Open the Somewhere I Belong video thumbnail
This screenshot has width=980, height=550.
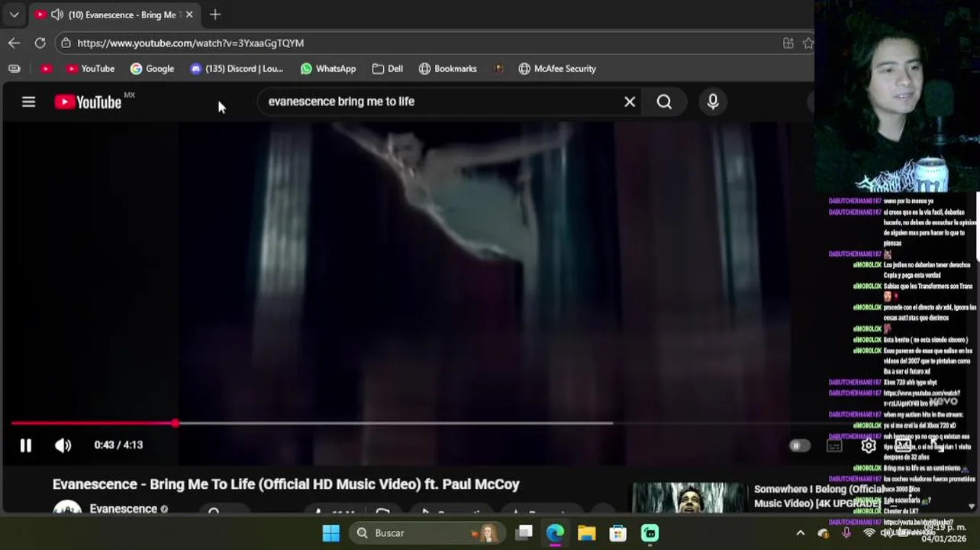pos(689,498)
